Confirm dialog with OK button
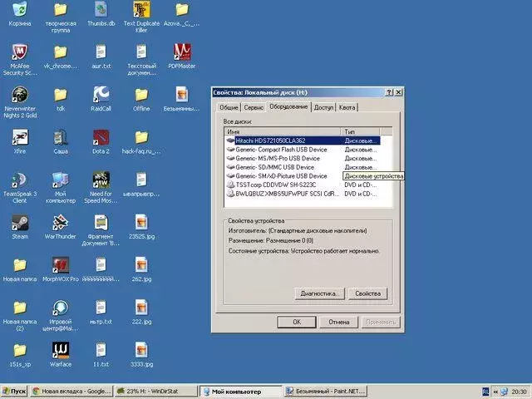The image size is (532, 399). (x=297, y=322)
